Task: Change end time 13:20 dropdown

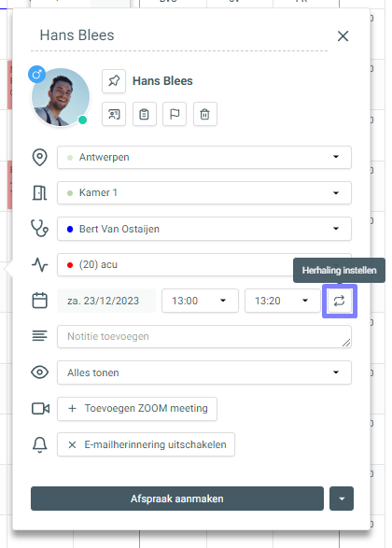Action: click(x=282, y=301)
